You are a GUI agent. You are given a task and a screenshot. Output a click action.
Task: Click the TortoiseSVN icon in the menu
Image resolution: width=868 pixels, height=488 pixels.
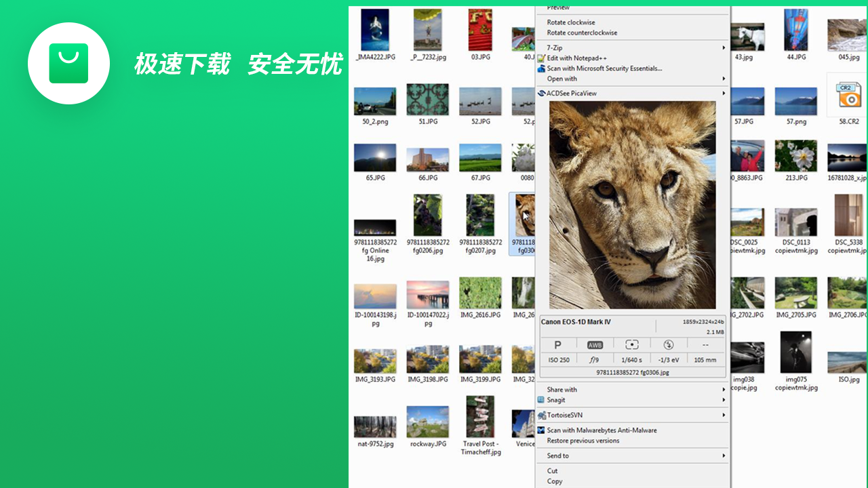pos(542,415)
